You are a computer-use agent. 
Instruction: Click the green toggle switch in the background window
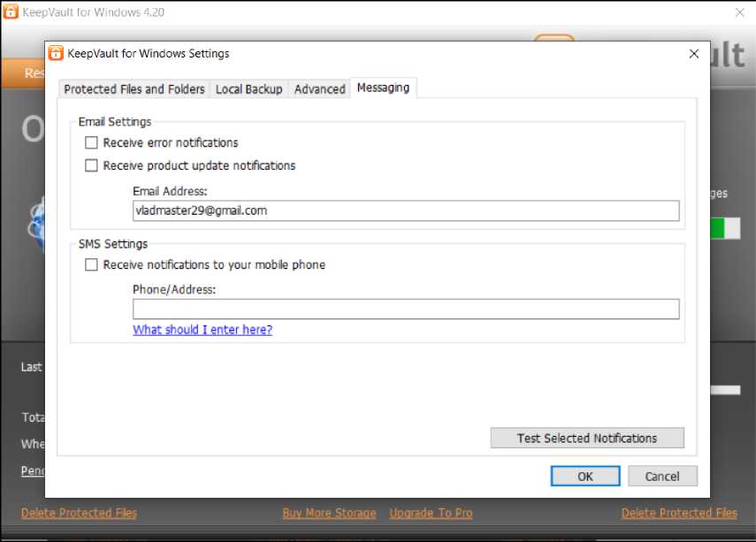(725, 228)
